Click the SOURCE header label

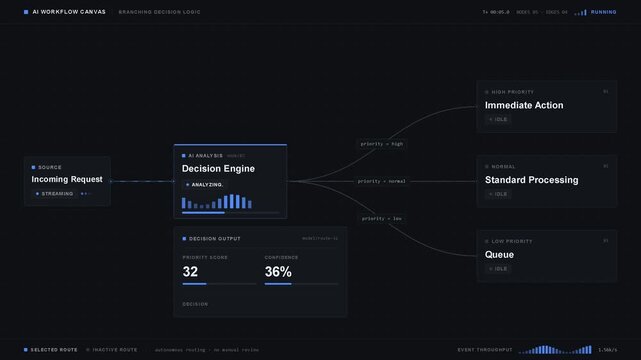coord(49,168)
